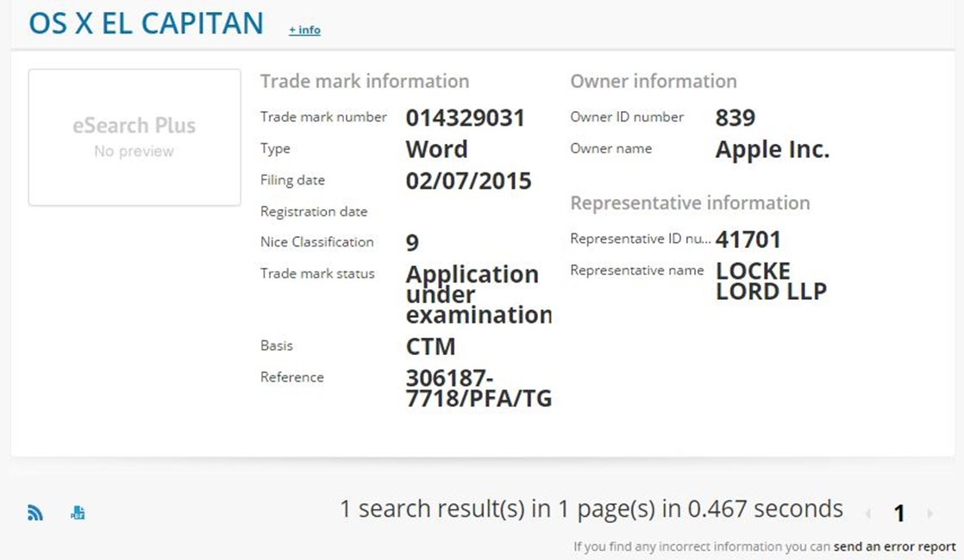The width and height of the screenshot is (964, 560).
Task: Click representative ID number 41701
Action: [748, 240]
